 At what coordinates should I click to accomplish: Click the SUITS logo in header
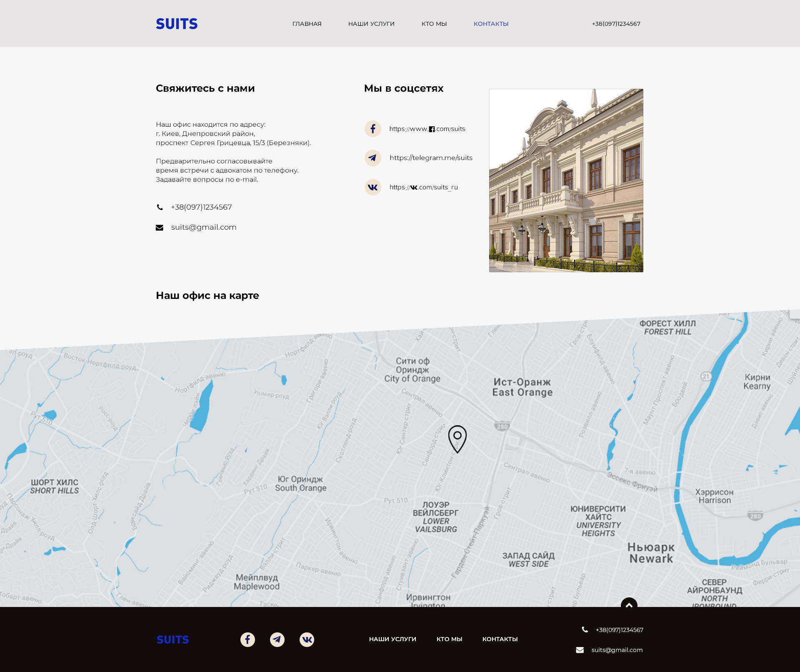pos(177,24)
